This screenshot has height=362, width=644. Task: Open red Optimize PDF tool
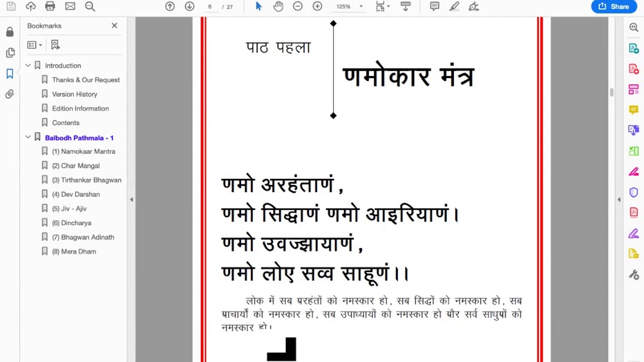(633, 213)
